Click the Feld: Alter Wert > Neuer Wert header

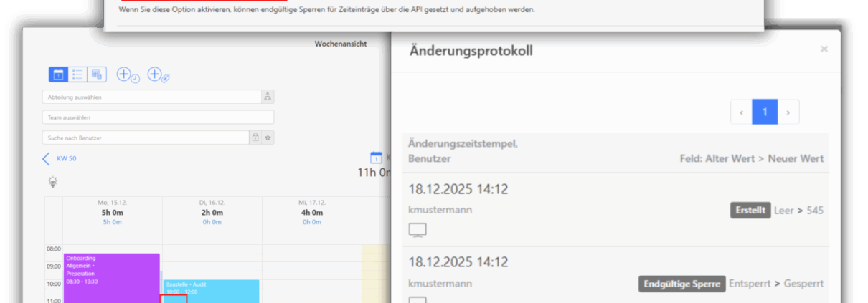pos(752,158)
